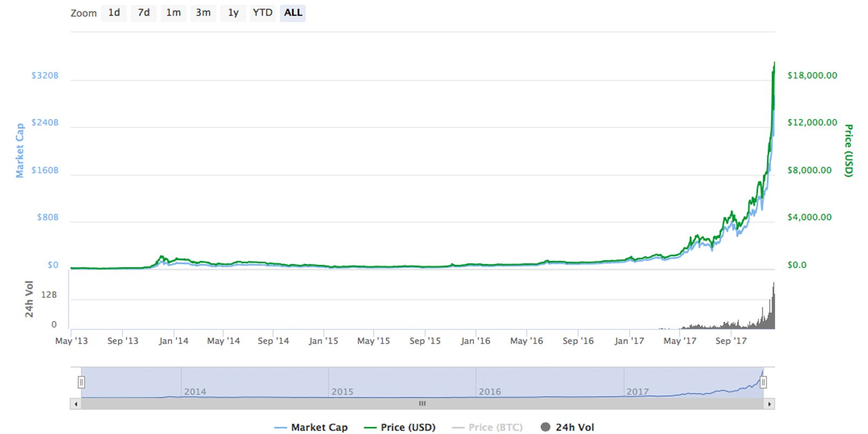Click the 12B volume axis label
868x434 pixels.
tap(49, 295)
